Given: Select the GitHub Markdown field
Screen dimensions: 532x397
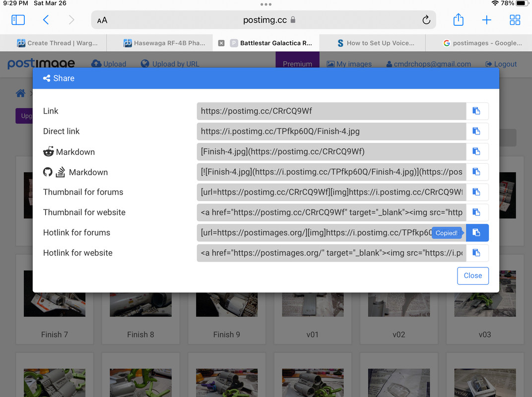Looking at the screenshot, I should point(332,172).
